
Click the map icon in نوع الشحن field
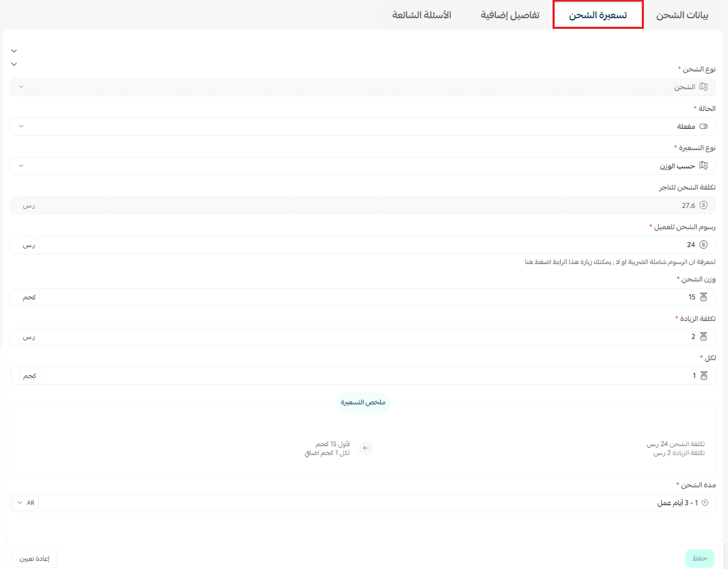click(703, 87)
